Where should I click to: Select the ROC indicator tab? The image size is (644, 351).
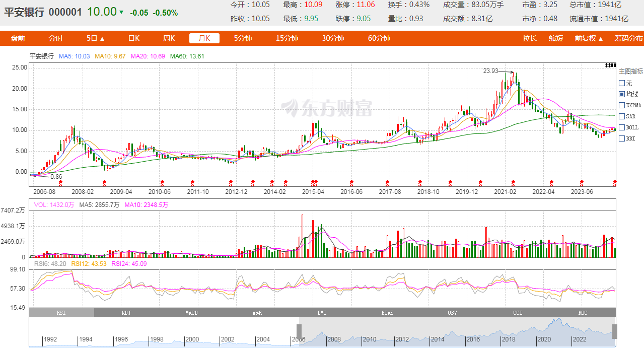[583, 313]
